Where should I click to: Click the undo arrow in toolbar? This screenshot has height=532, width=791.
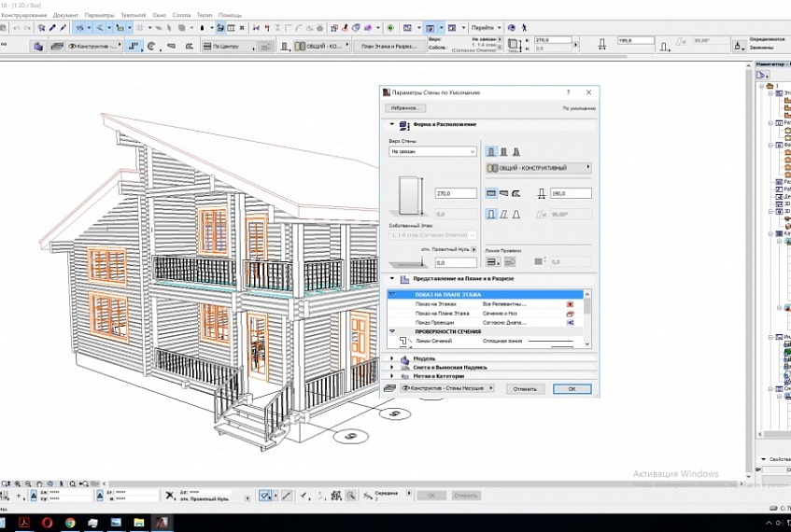(x=17, y=28)
